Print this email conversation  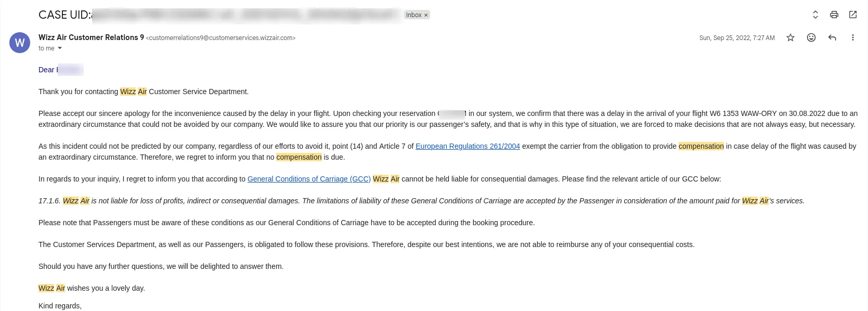[x=834, y=15]
